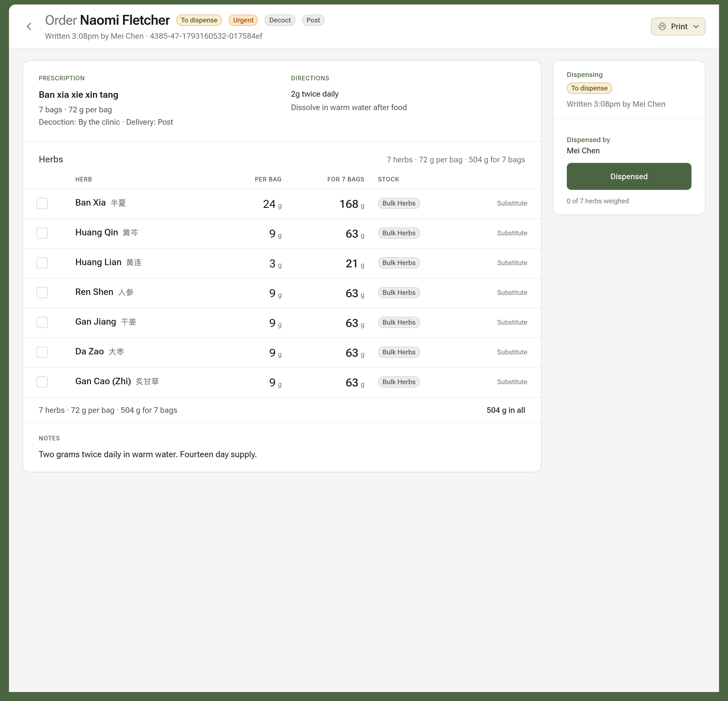
Task: Click the To dispense badge under Dispensing
Action: coord(589,88)
